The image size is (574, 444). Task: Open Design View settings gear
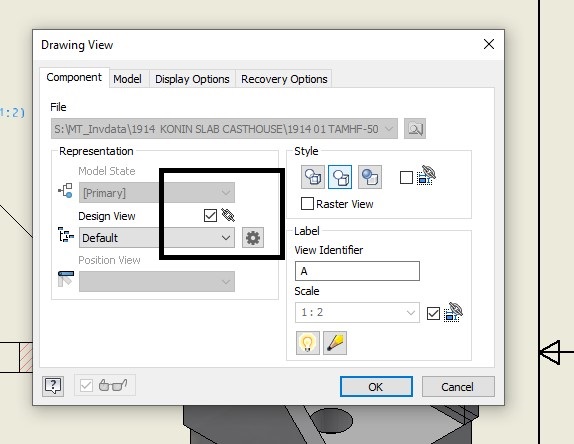click(253, 238)
